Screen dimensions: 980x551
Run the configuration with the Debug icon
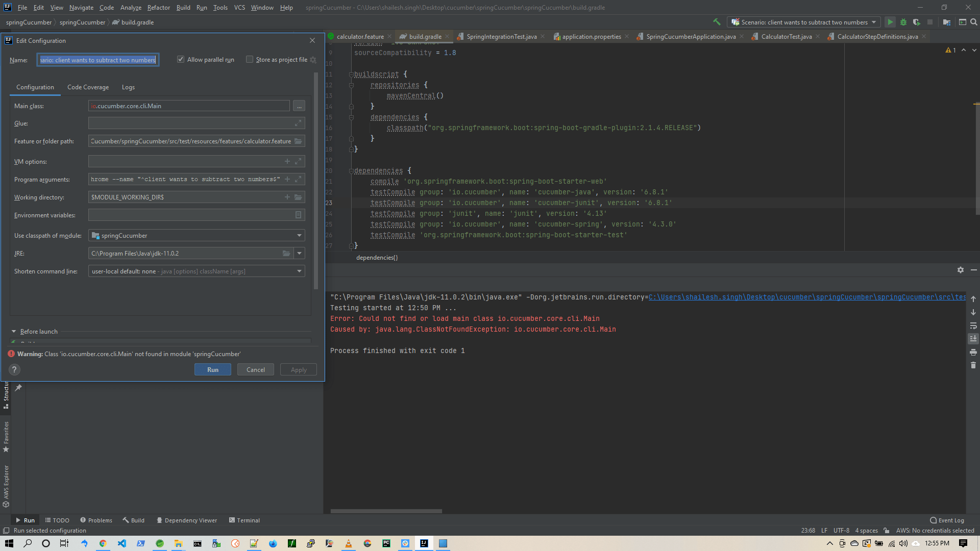pos(903,22)
